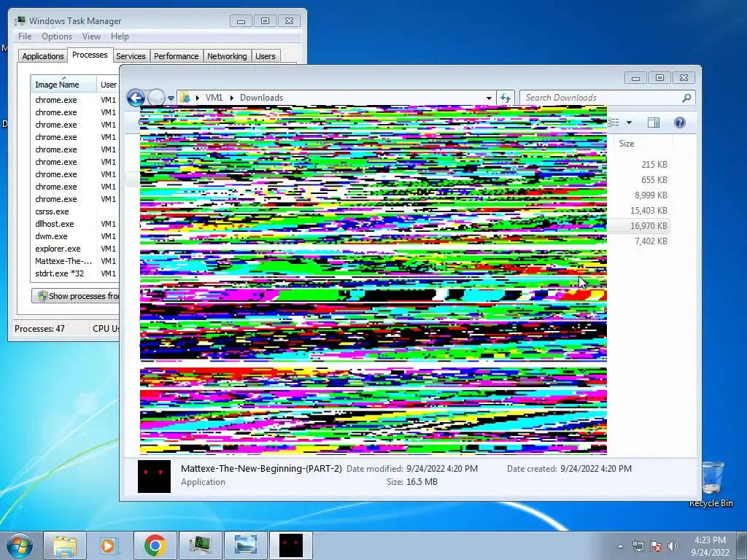Viewport: 747px width, 560px height.
Task: Expand arrow after VM1 breadcrumb
Action: (x=231, y=98)
